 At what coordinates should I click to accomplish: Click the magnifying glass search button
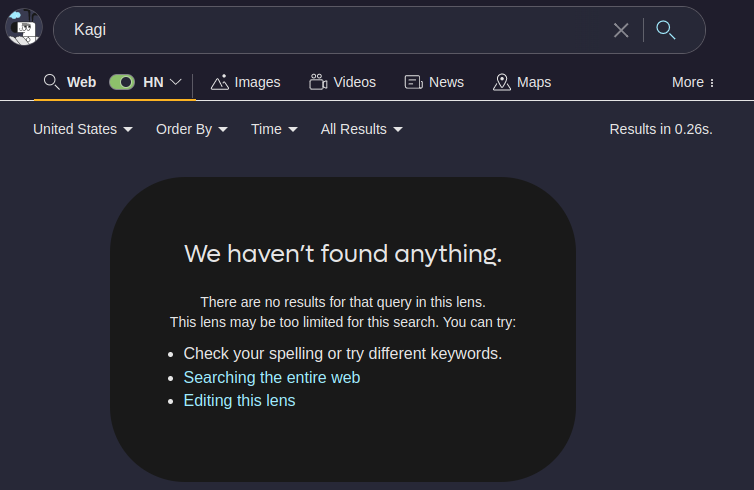[x=666, y=30]
